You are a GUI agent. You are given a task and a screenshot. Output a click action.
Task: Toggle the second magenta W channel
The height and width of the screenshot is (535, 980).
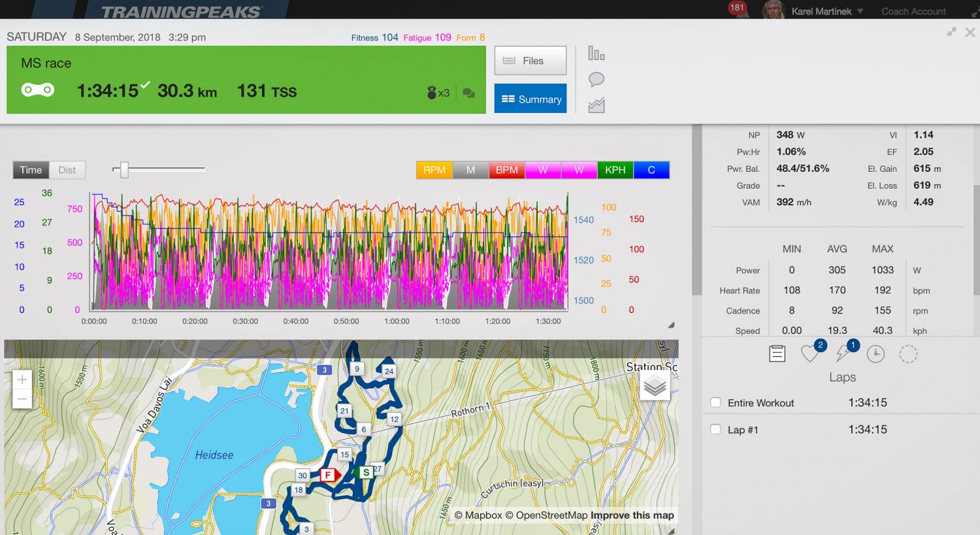coord(579,170)
